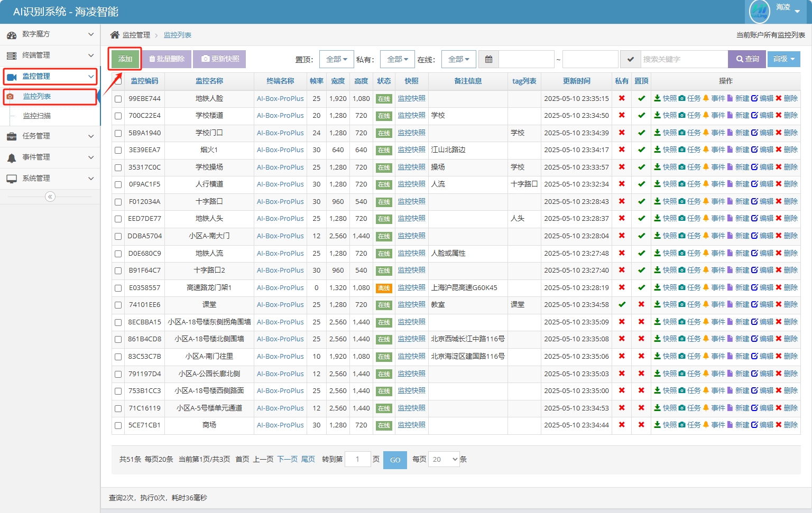Click the 任务 camera icon for 3E39EEA7 row
812x513 pixels.
[x=682, y=150]
